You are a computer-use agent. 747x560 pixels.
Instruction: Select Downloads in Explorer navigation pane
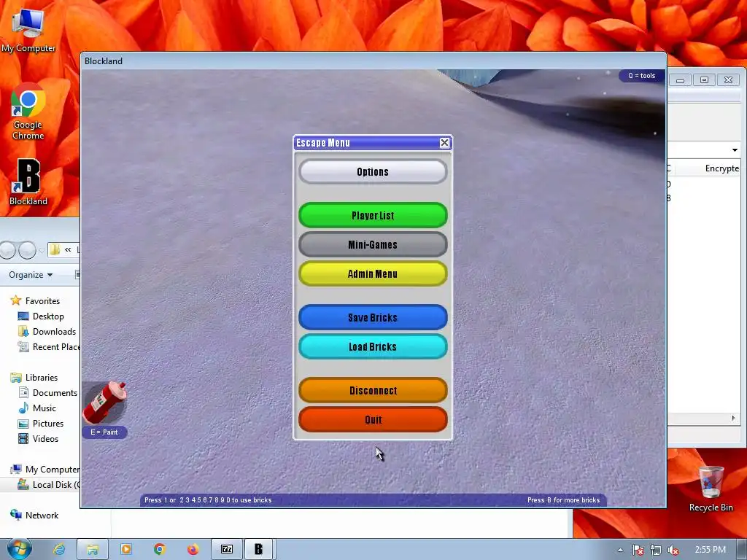[54, 332]
